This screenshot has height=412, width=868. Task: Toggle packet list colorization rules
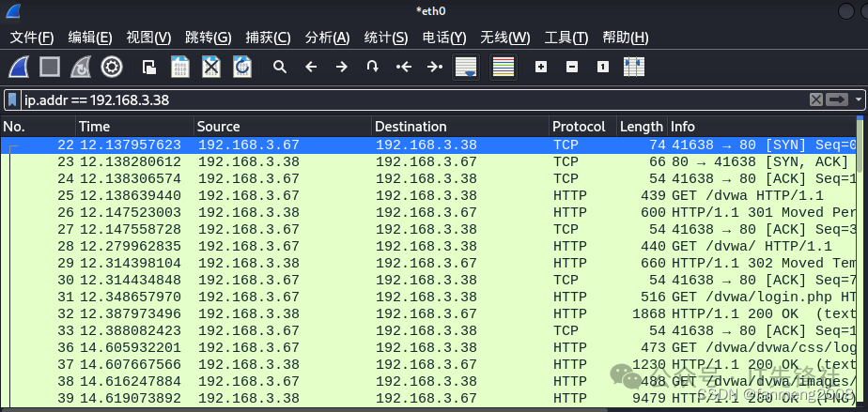504,67
